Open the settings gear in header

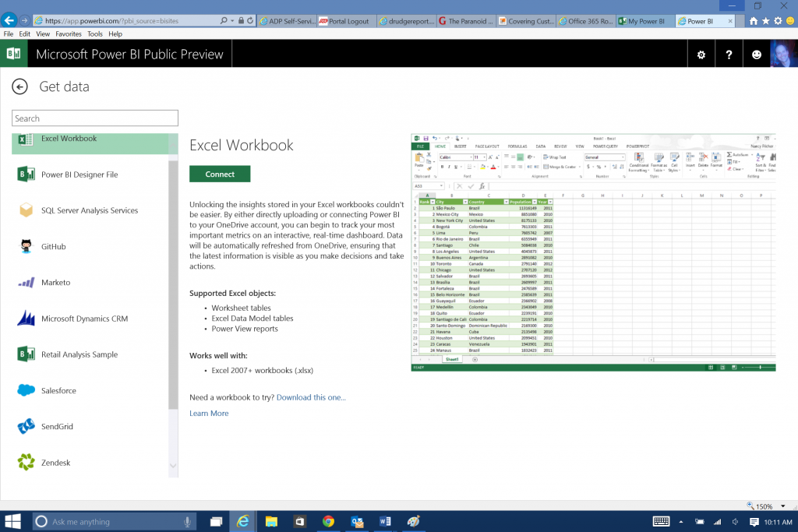coord(701,55)
